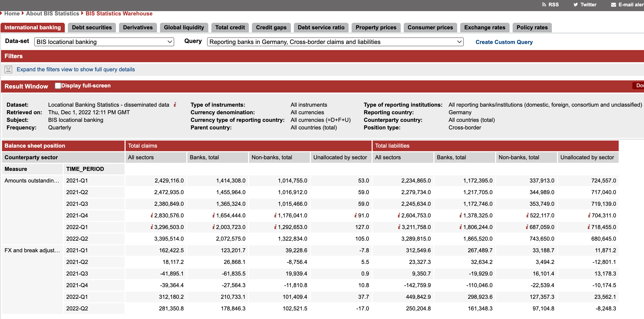Click the Home breadcrumb link

[x=12, y=14]
